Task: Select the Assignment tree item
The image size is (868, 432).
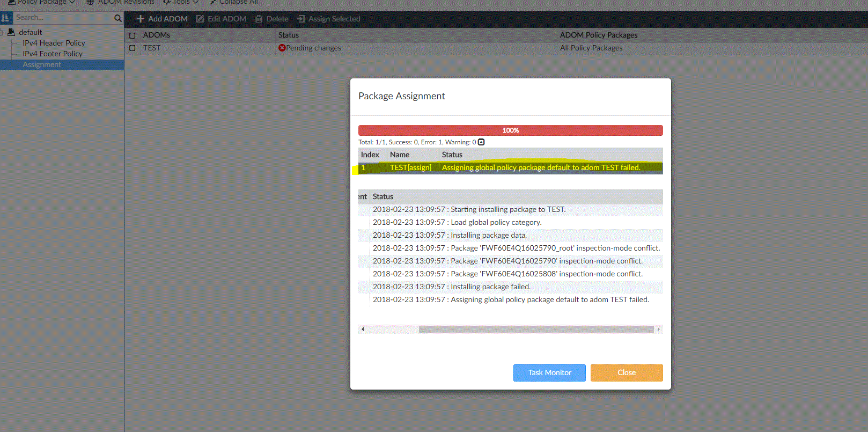Action: (42, 64)
